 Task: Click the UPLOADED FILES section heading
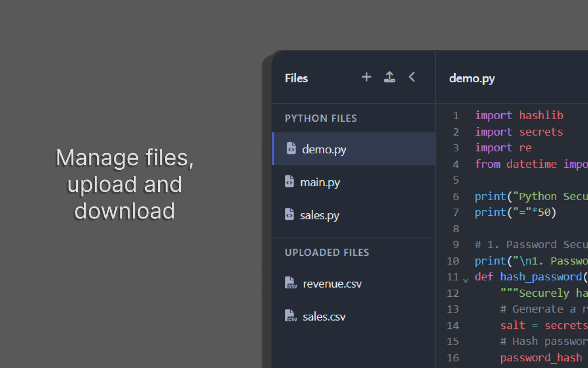pos(327,253)
